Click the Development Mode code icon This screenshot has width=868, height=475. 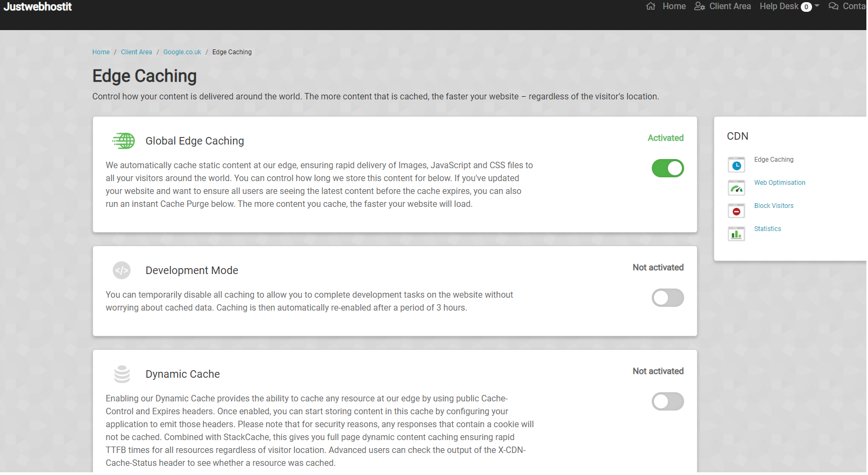pyautogui.click(x=122, y=271)
